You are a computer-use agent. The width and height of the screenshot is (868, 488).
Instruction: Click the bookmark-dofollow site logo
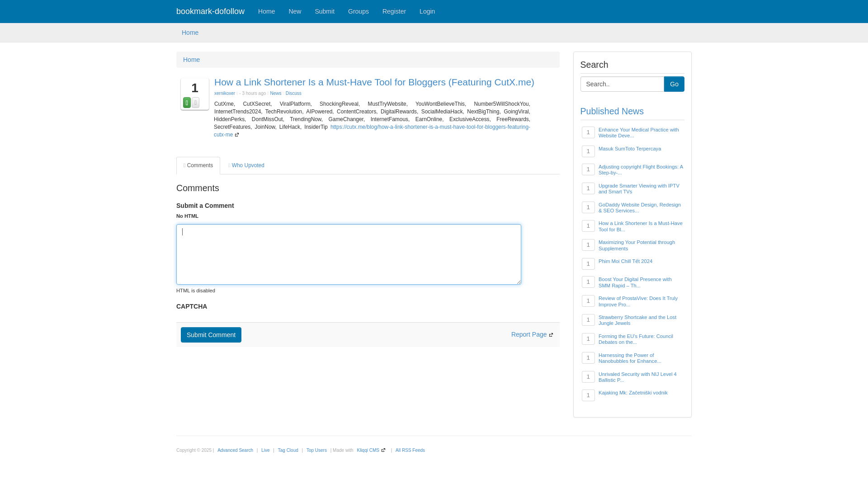pos(210,11)
